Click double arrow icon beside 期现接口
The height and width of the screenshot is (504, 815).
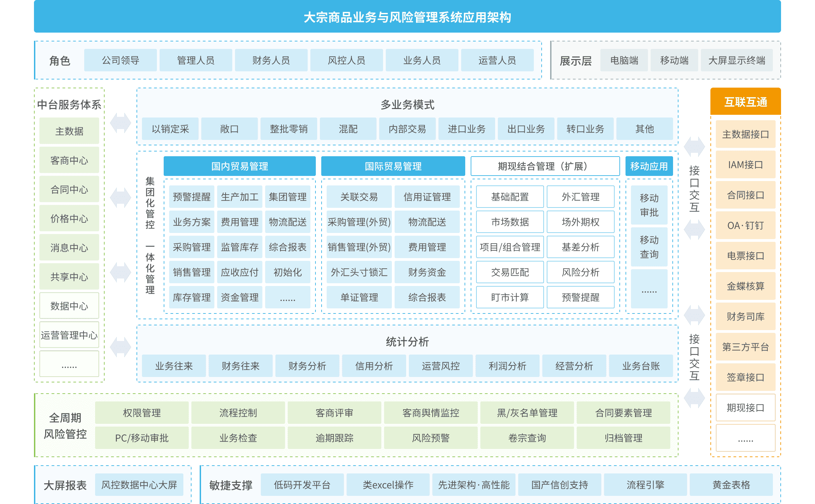click(694, 398)
